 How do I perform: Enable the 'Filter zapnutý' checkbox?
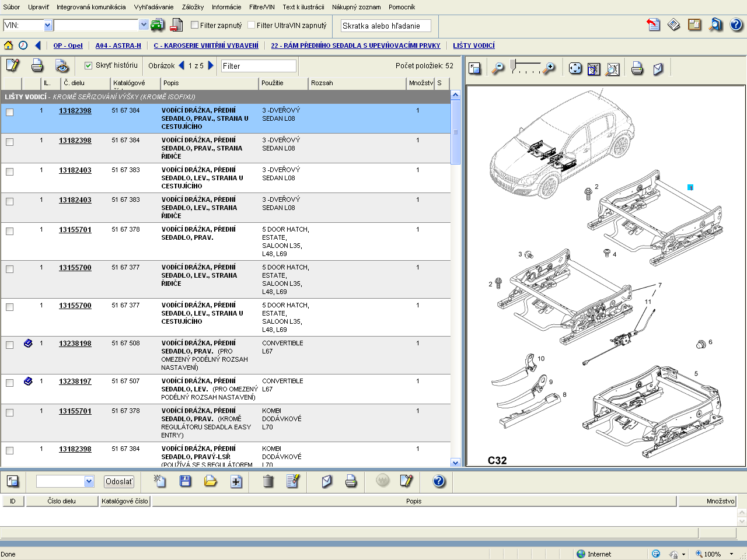195,25
